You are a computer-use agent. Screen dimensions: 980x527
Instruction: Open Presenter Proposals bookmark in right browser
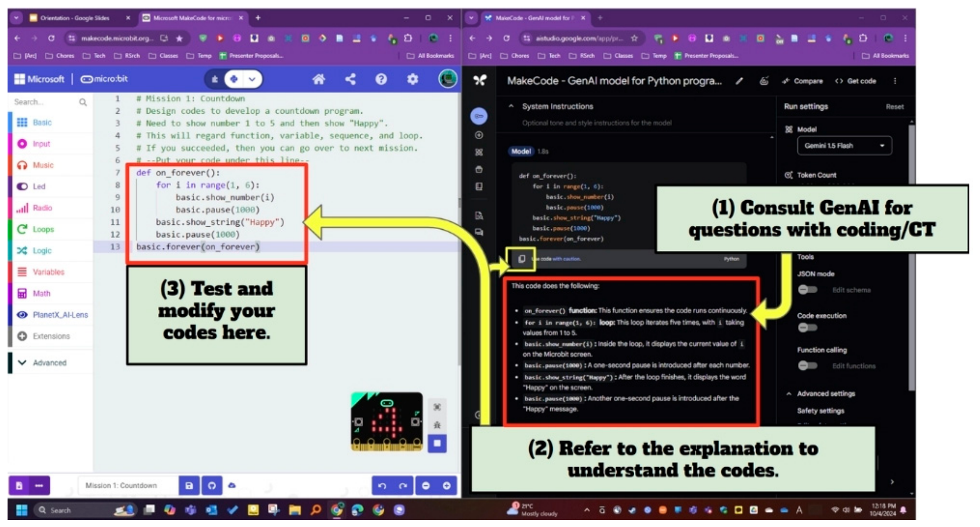(x=706, y=56)
